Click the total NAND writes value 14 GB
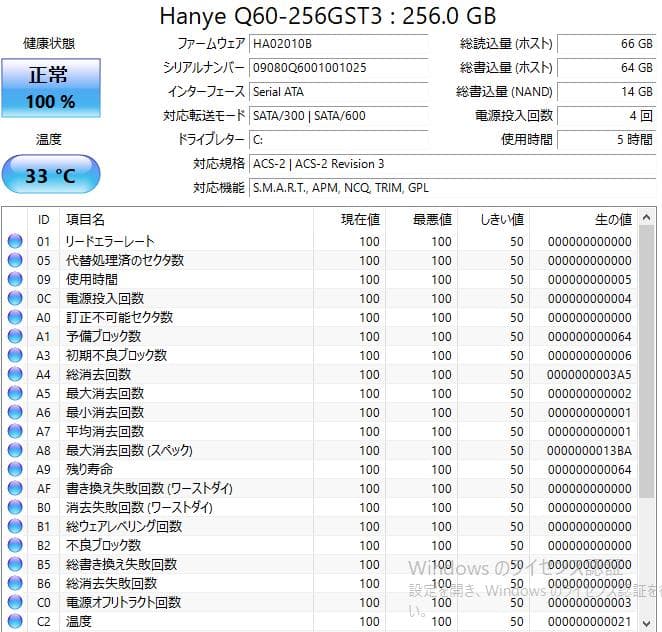 click(x=606, y=92)
